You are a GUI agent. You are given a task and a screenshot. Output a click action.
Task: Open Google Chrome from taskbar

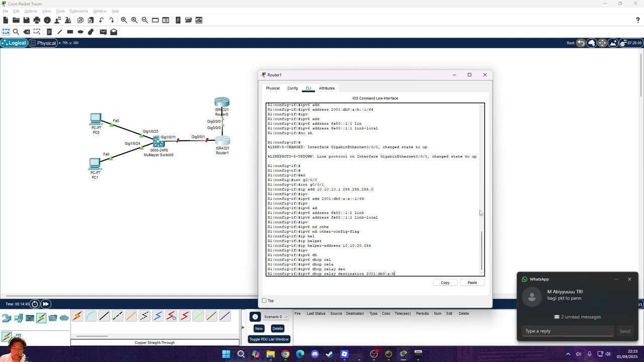click(x=285, y=354)
